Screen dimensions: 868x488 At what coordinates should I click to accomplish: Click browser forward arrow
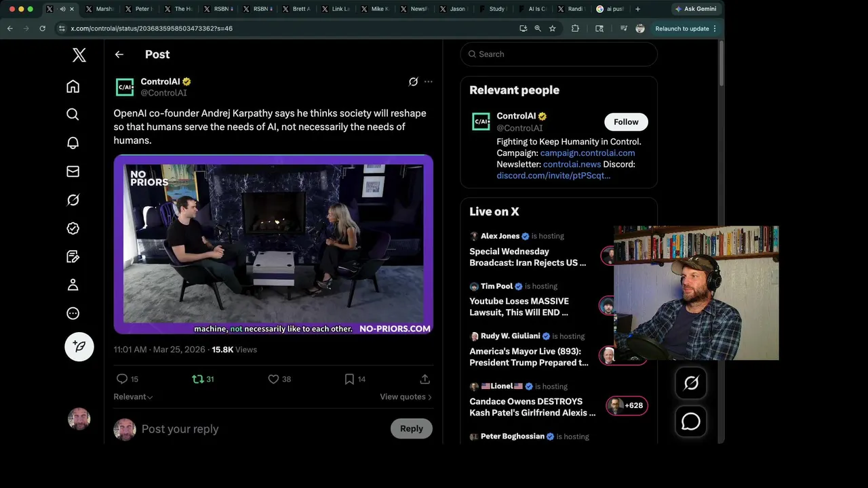point(26,28)
